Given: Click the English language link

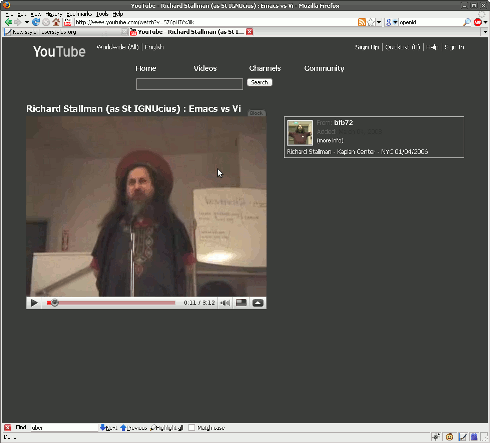Looking at the screenshot, I should pos(154,47).
